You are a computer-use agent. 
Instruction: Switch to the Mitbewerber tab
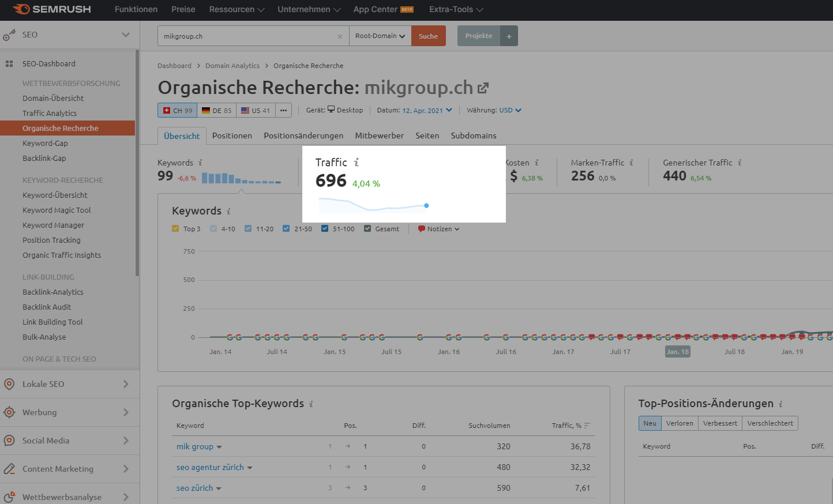(x=380, y=136)
